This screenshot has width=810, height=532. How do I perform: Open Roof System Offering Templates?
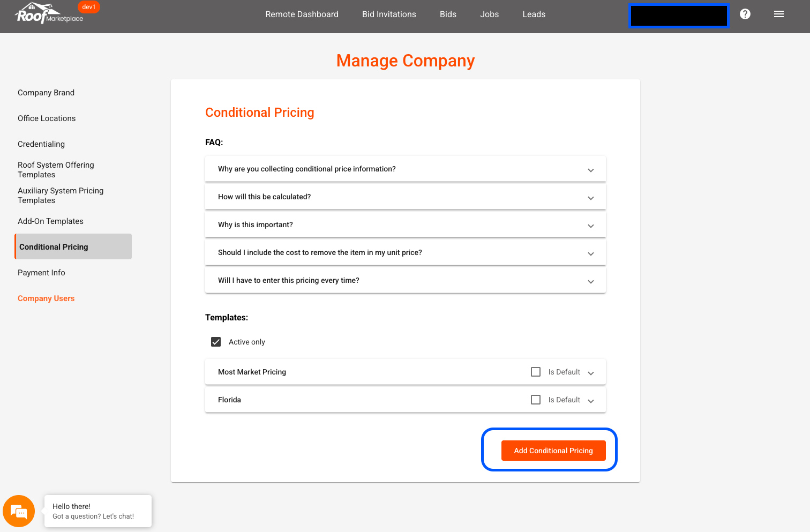point(56,170)
